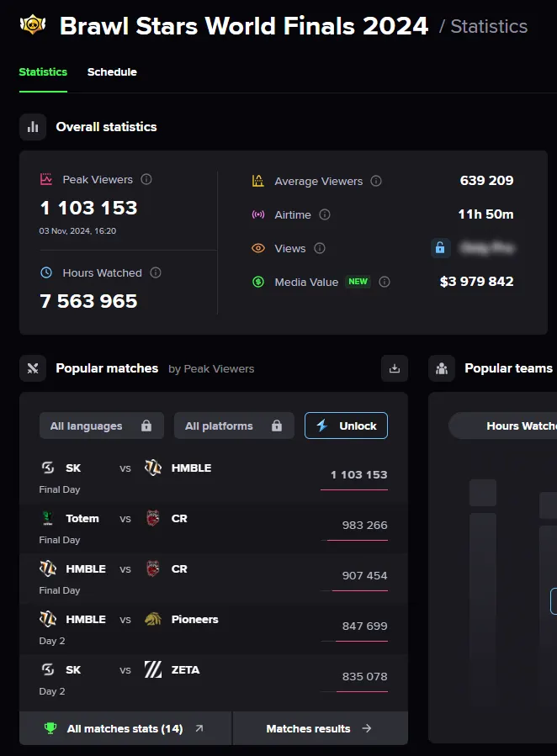Select the SK vs HMBLE match row
The image size is (557, 756).
click(x=210, y=475)
